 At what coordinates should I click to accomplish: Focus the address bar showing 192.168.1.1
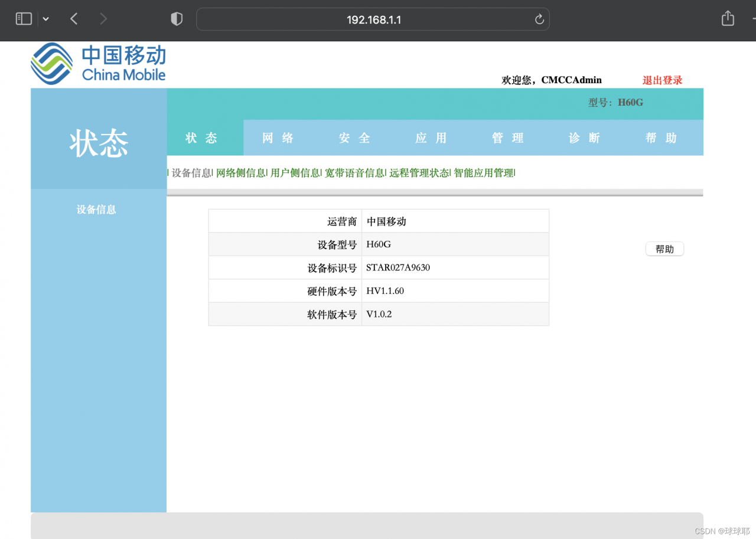click(x=373, y=19)
